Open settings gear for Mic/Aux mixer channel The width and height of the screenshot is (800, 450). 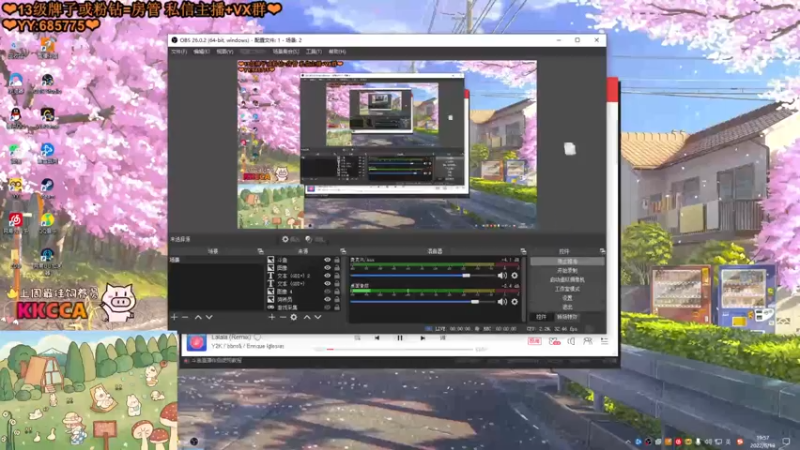pos(514,276)
